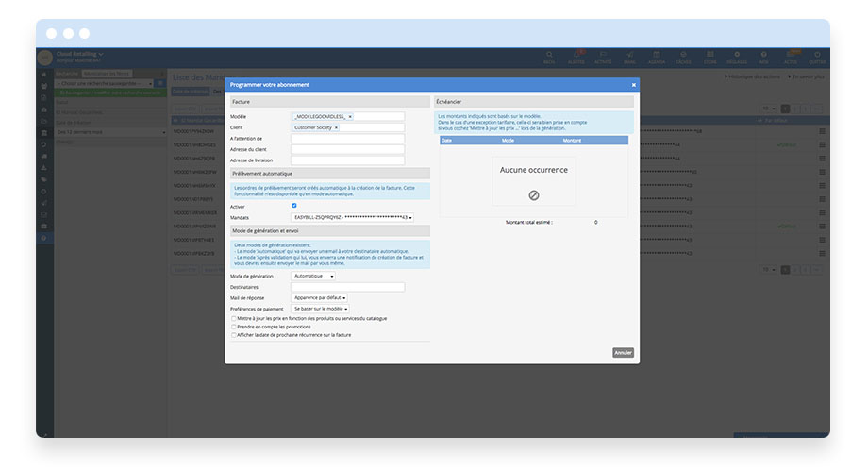This screenshot has height=471, width=868.
Task: Remove the Customer Society client tag
Action: point(336,127)
